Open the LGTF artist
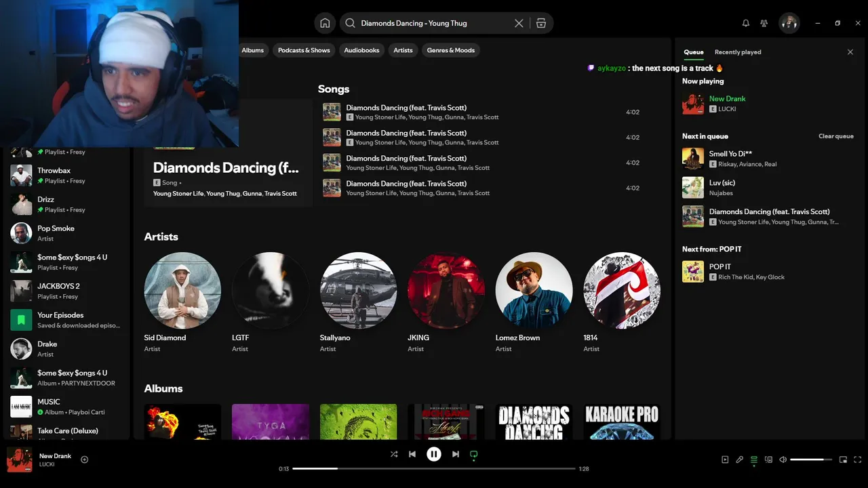The height and width of the screenshot is (488, 868). click(270, 303)
